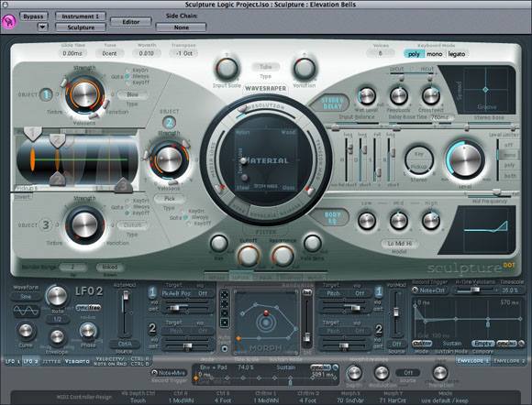Click the red Morph pad point

pyautogui.click(x=266, y=312)
